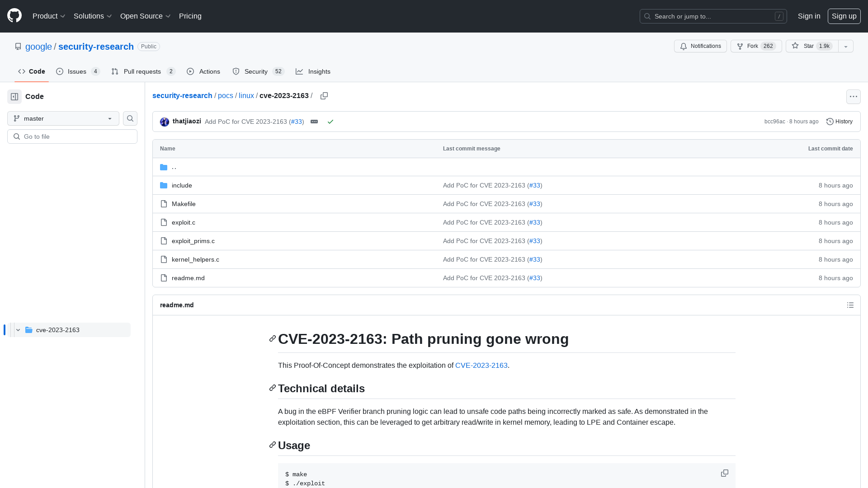
Task: Click the Sign up button
Action: pyautogui.click(x=844, y=16)
